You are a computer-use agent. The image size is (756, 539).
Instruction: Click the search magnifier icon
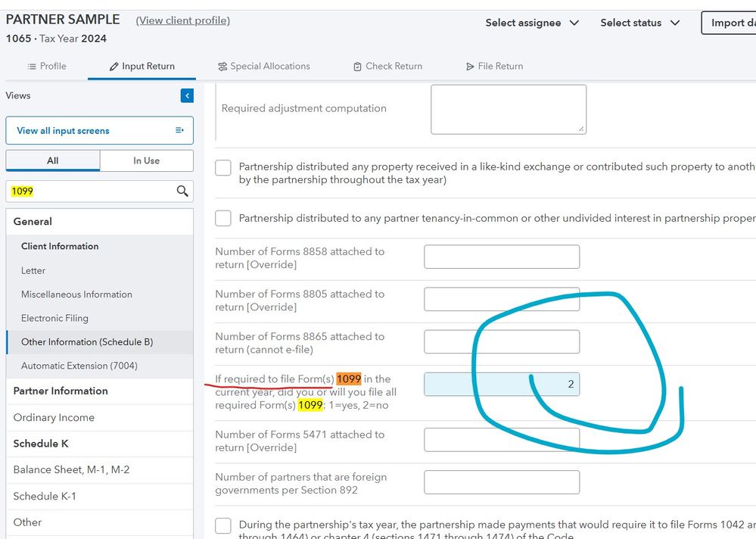coord(182,192)
